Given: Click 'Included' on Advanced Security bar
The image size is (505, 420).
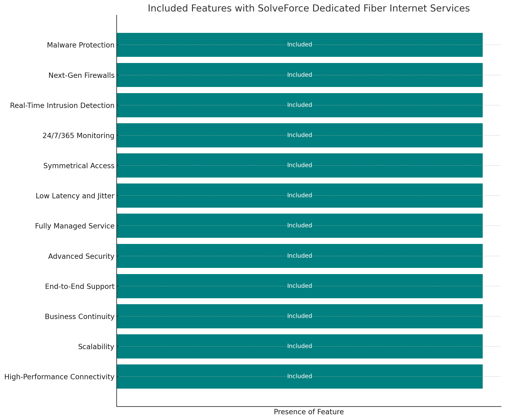Looking at the screenshot, I should click(300, 256).
